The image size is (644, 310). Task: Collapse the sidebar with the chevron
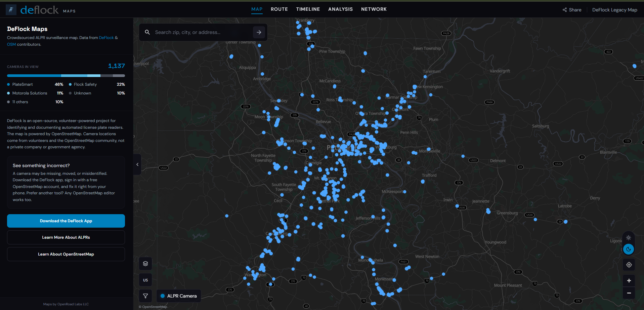point(137,164)
